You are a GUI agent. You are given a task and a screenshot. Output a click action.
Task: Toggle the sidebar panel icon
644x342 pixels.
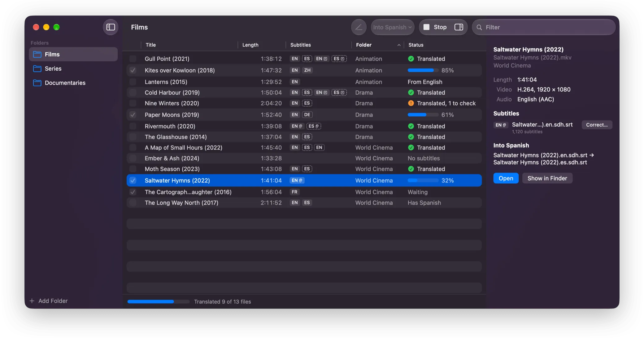pos(111,27)
